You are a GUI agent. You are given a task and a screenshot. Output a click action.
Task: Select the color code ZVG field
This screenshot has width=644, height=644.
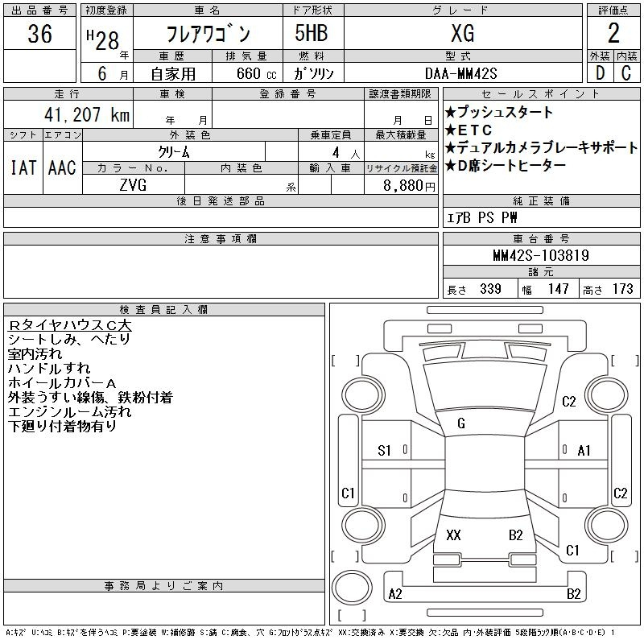(133, 185)
